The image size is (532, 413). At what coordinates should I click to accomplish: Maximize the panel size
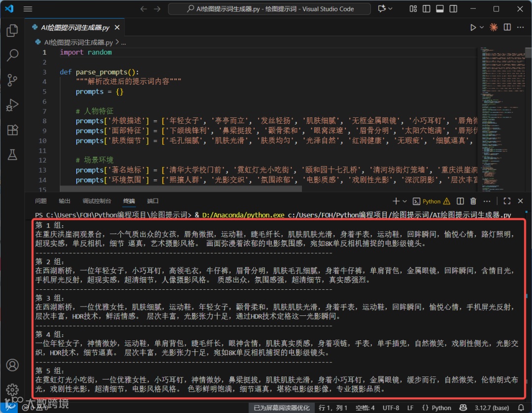click(x=507, y=201)
